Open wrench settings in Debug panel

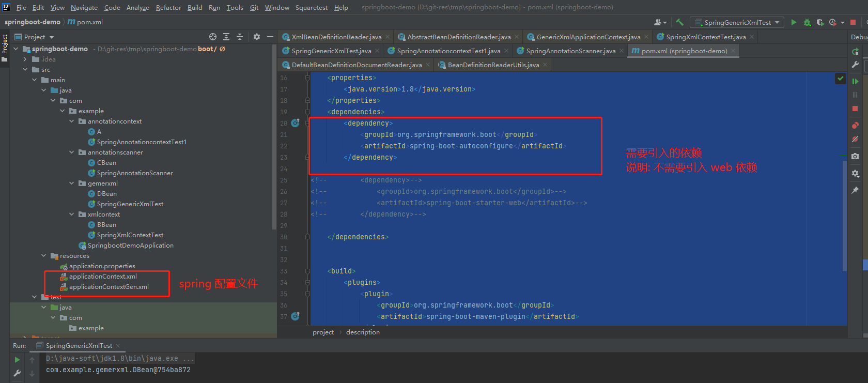(x=855, y=65)
